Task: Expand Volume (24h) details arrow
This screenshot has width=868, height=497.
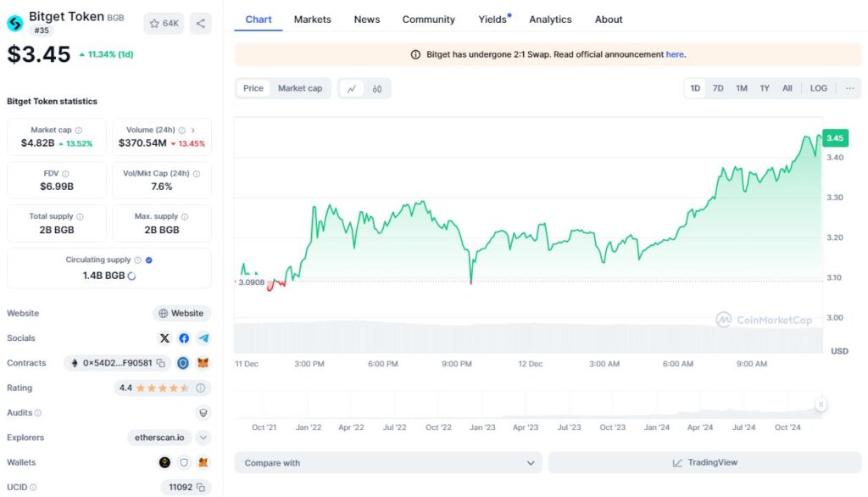Action: point(193,131)
